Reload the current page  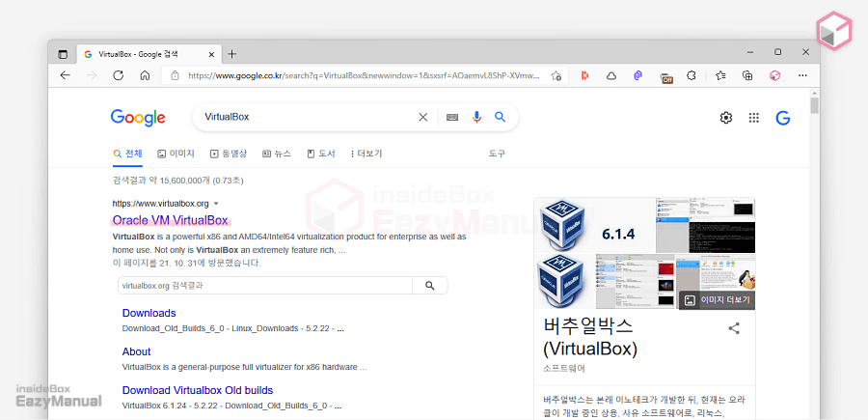pos(118,75)
